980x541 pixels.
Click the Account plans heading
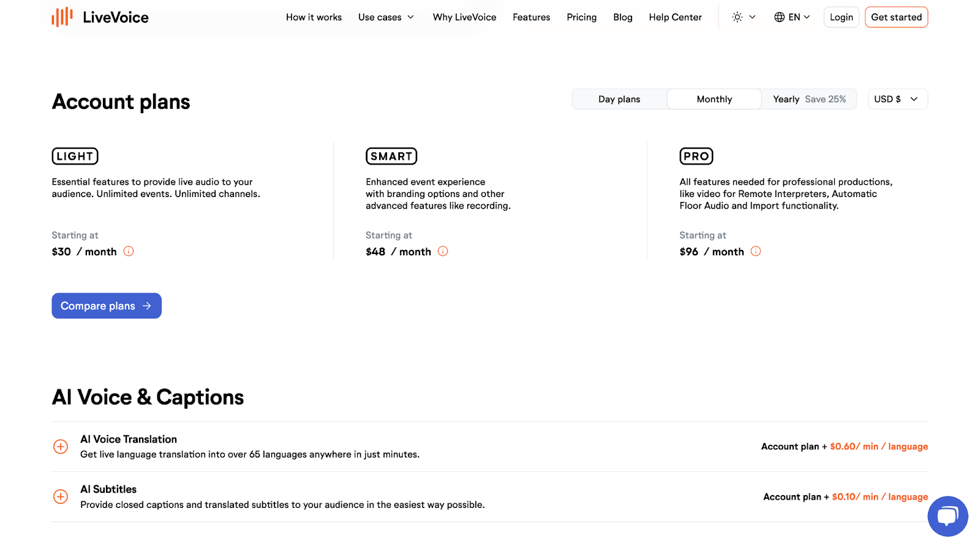point(121,102)
